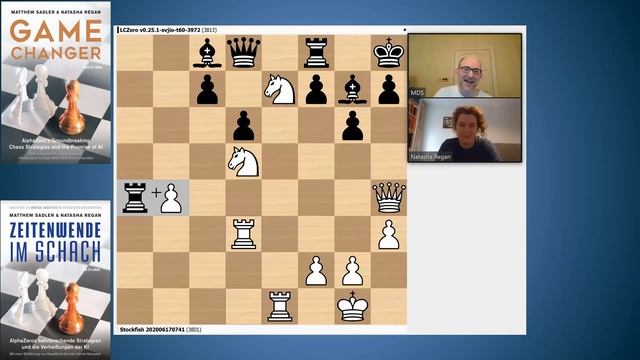Pick the black pawn on d6

coord(244,126)
